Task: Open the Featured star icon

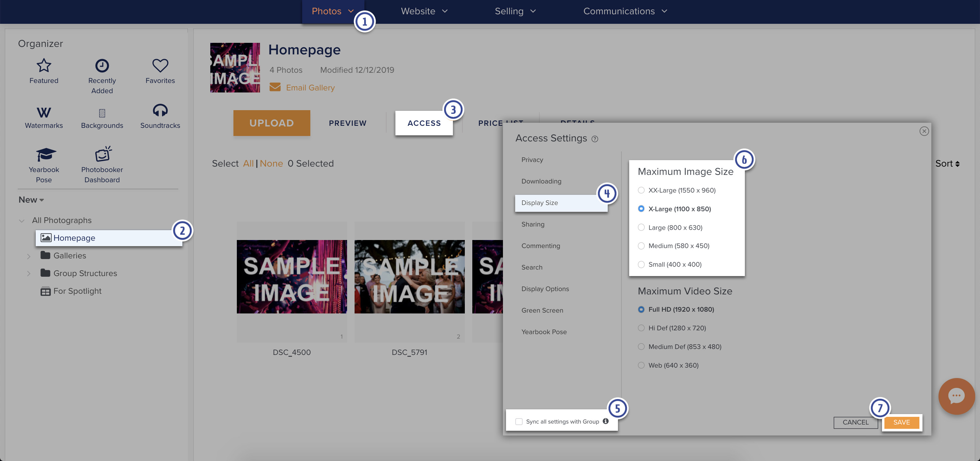Action: click(44, 66)
